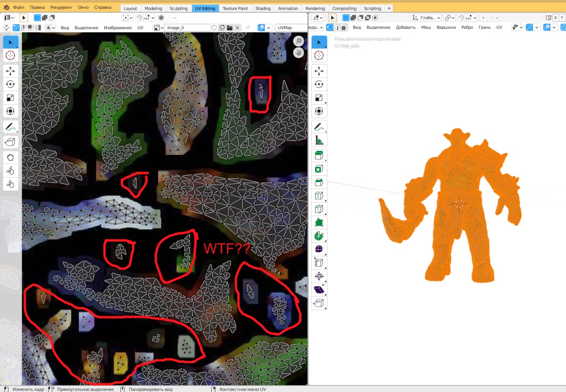Select the Measure tool in 3D viewport
This screenshot has width=566, height=392.
point(319,140)
